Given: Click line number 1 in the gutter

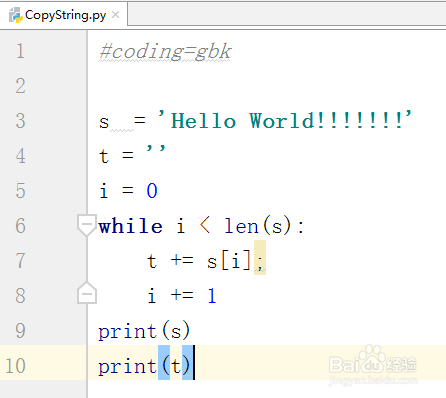Looking at the screenshot, I should 20,51.
